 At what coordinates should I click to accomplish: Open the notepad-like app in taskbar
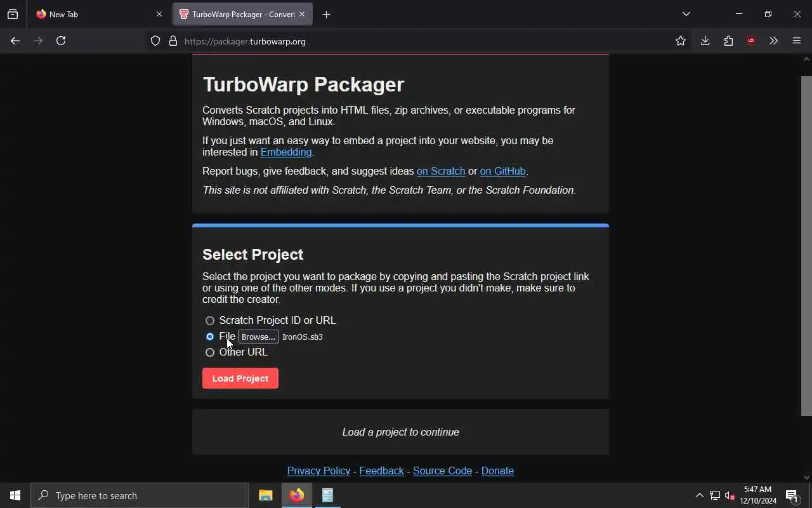pyautogui.click(x=327, y=495)
